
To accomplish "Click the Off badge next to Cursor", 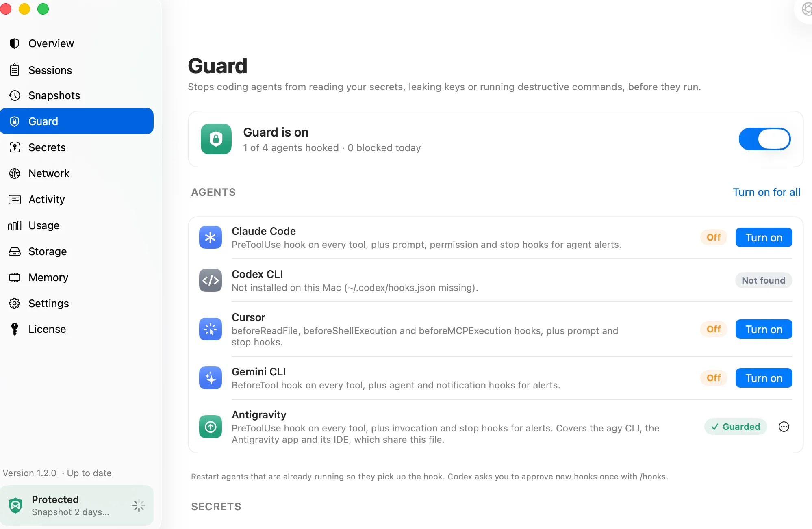I will [714, 329].
